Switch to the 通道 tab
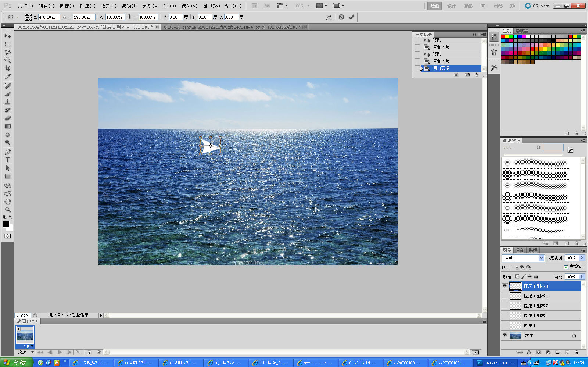 (520, 250)
